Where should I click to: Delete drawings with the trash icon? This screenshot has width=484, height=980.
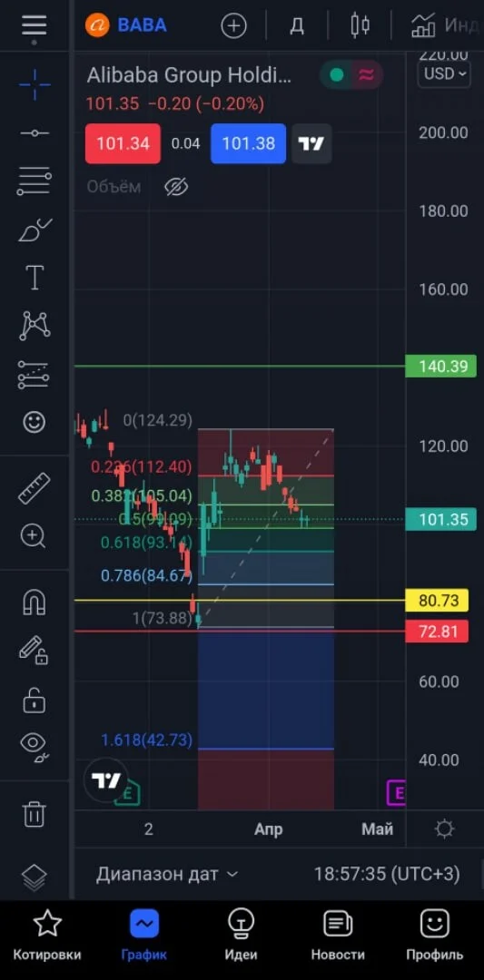click(34, 814)
